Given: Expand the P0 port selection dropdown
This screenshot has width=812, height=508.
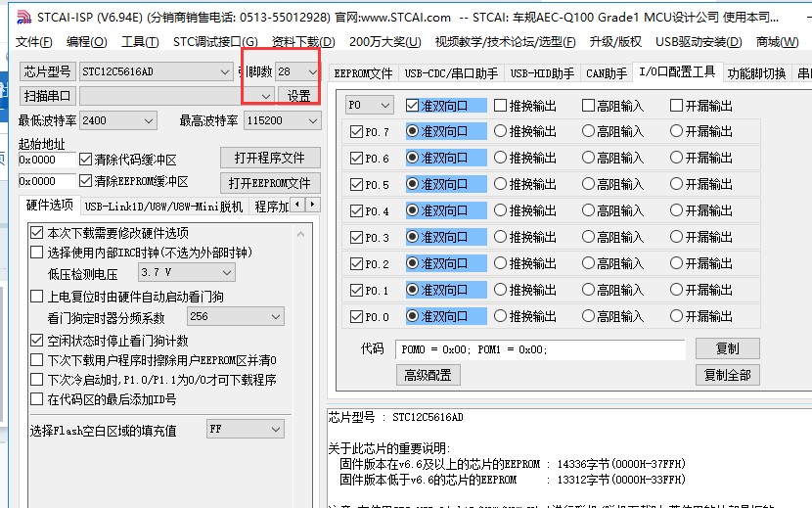Looking at the screenshot, I should (x=384, y=106).
